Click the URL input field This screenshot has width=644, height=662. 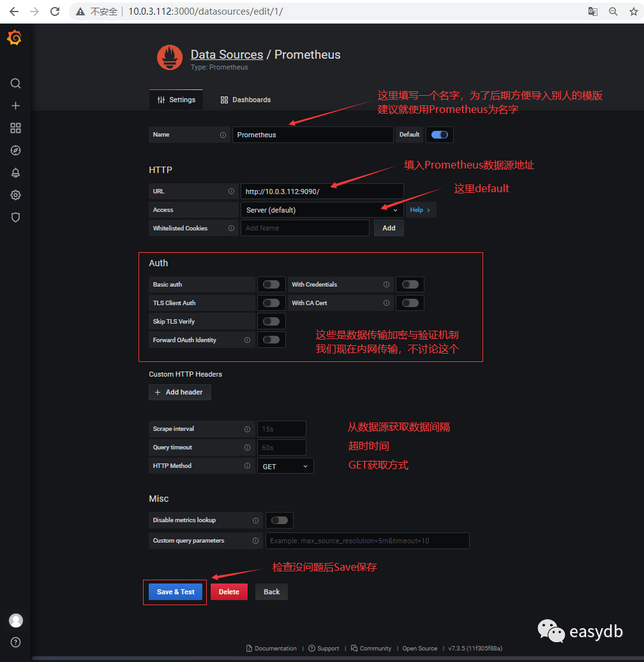tap(322, 192)
